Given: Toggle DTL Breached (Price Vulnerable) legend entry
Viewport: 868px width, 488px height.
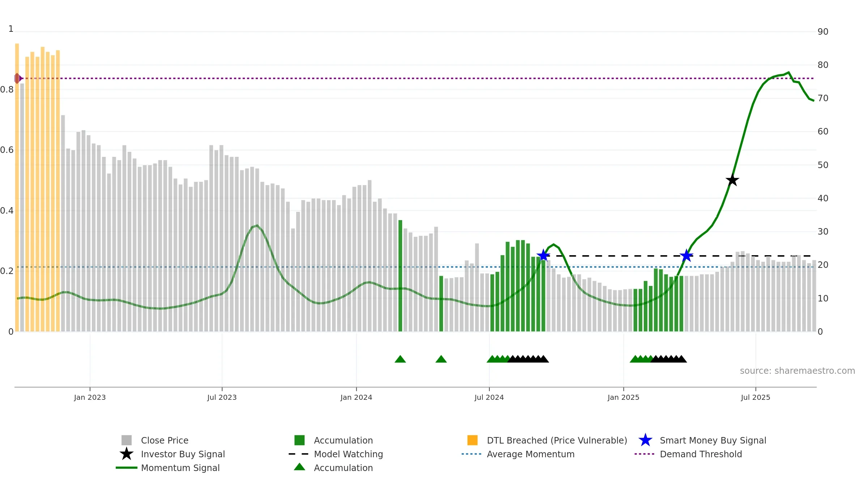Looking at the screenshot, I should click(557, 440).
